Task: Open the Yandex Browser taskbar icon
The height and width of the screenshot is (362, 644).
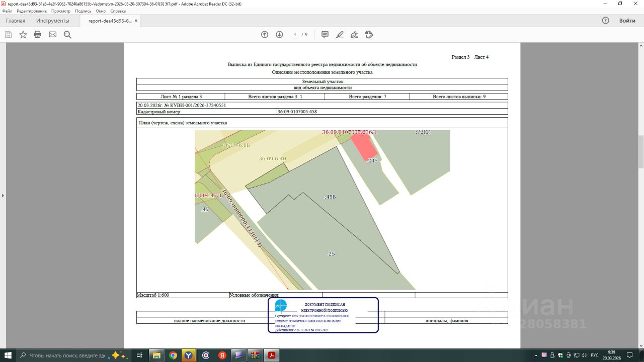Action: click(189, 355)
